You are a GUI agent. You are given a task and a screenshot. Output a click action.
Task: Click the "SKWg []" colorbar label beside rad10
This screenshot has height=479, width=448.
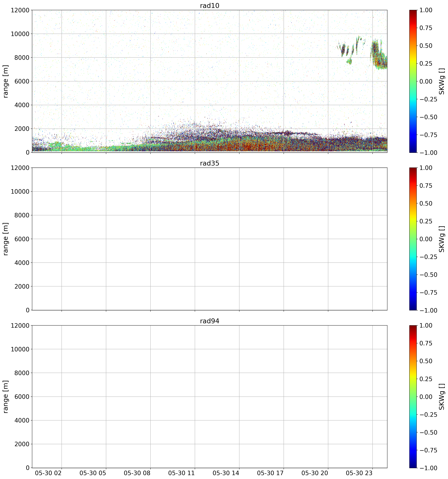(x=441, y=81)
